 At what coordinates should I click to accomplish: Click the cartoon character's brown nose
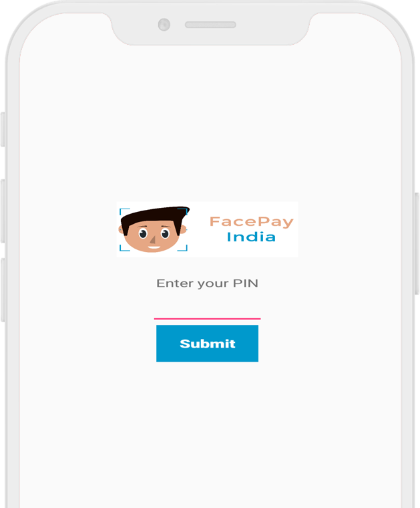(153, 240)
